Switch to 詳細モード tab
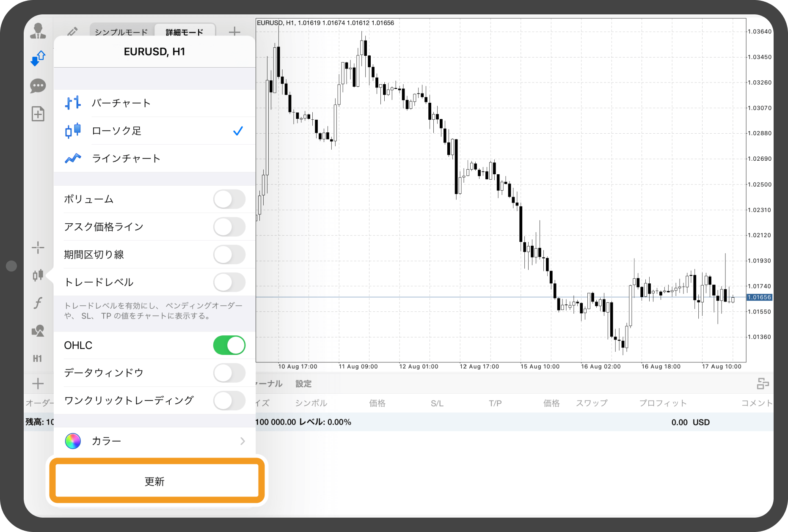 tap(185, 32)
